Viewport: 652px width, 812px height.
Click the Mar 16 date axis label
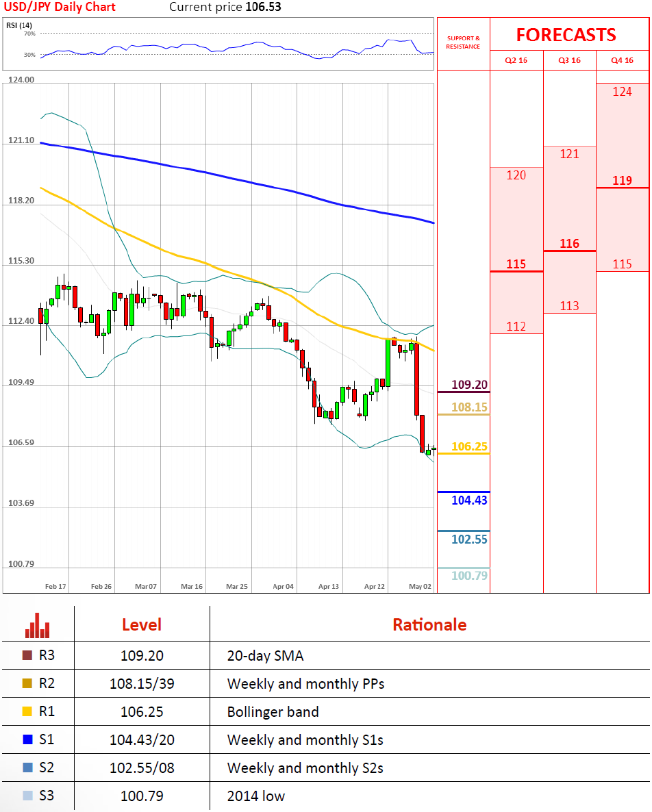click(192, 586)
